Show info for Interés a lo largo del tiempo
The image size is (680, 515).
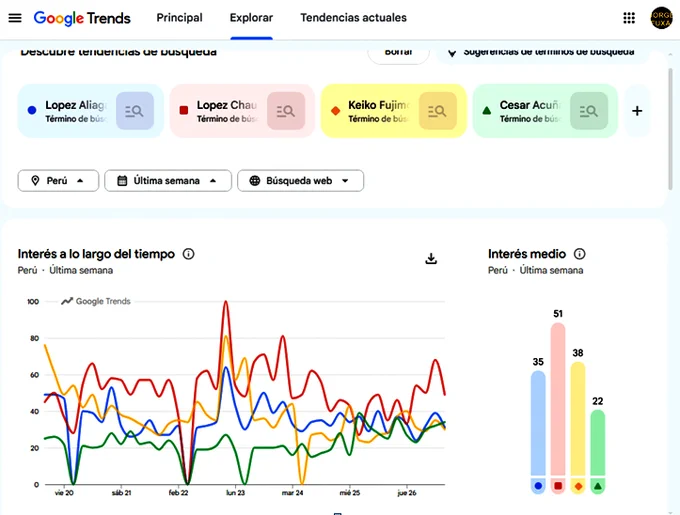pyautogui.click(x=188, y=254)
